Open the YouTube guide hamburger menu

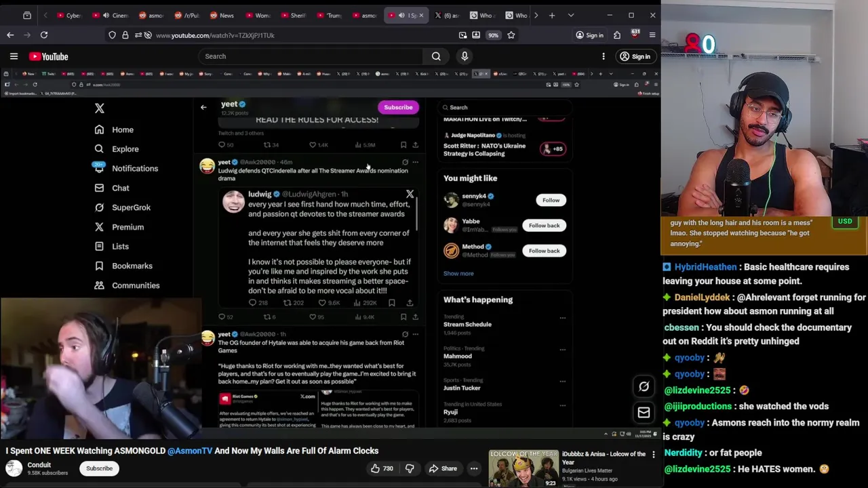coord(14,56)
